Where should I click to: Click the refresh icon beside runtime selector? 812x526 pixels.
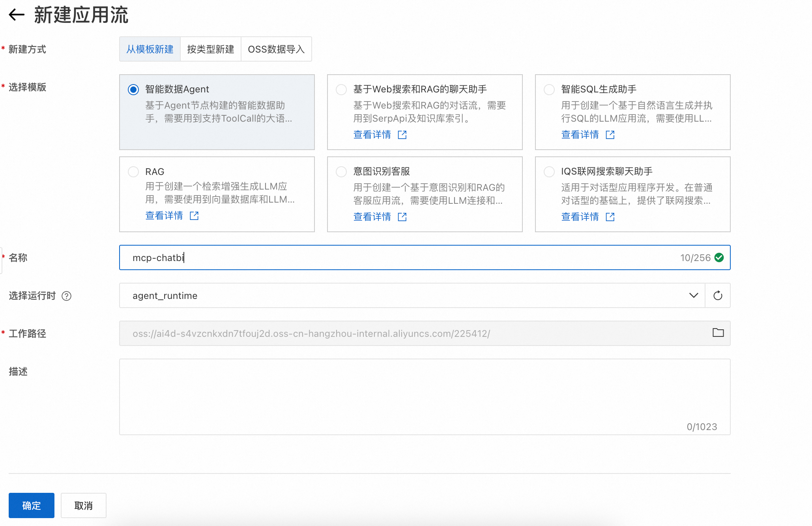pos(718,295)
